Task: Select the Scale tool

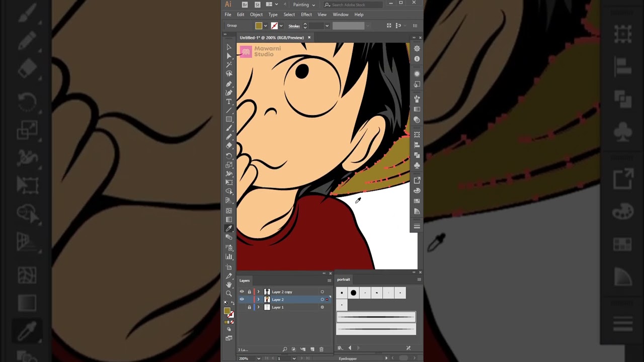Action: [229, 165]
